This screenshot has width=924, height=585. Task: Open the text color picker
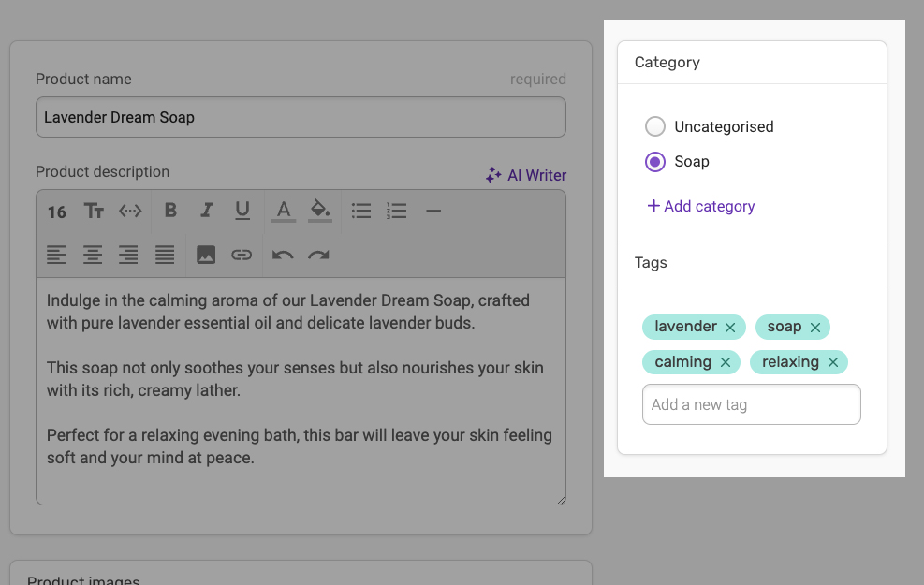tap(284, 211)
